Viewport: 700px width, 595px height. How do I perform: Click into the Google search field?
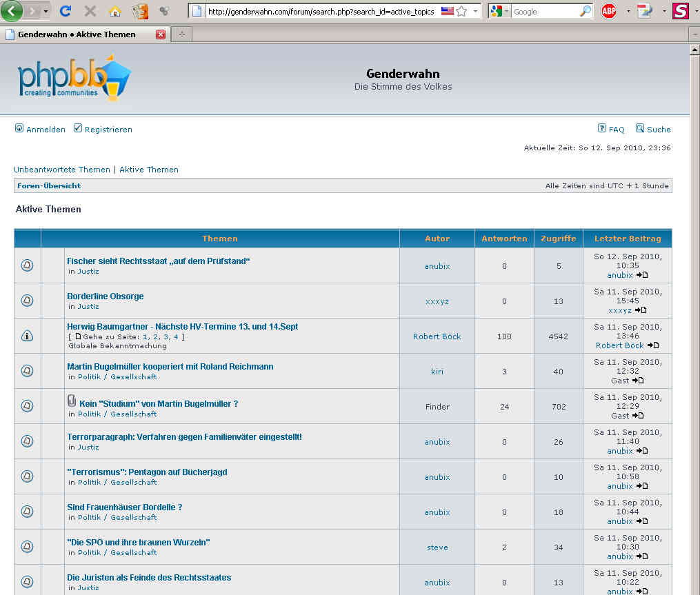[x=545, y=12]
